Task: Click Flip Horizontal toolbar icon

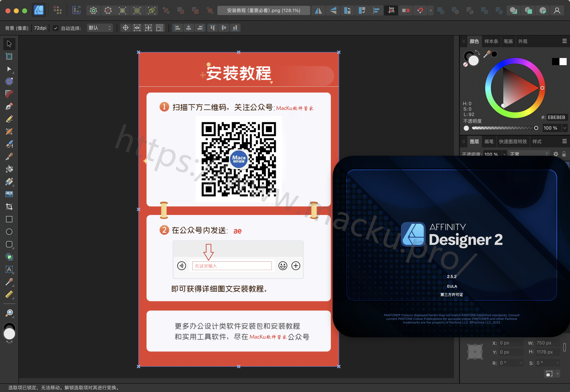Action: click(x=318, y=11)
